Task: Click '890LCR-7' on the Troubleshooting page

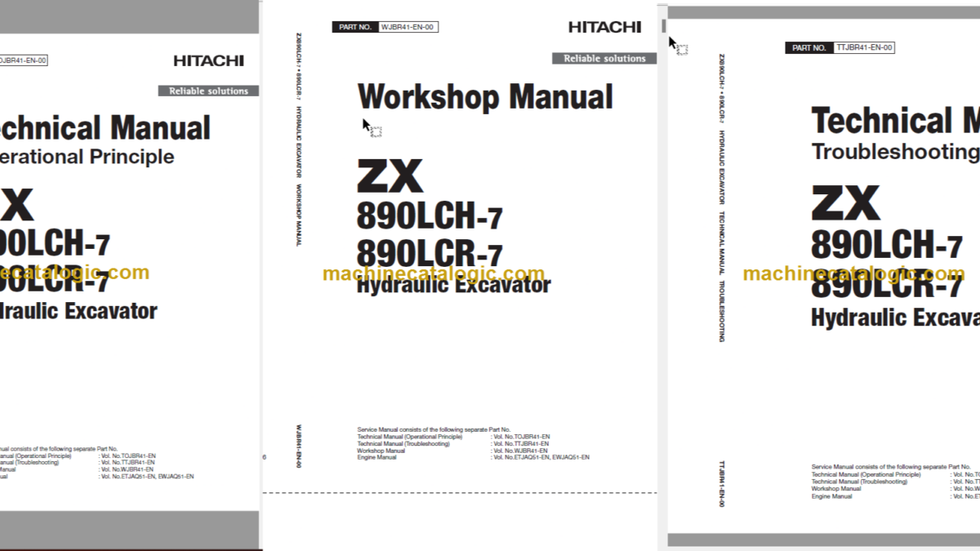Action: 886,283
